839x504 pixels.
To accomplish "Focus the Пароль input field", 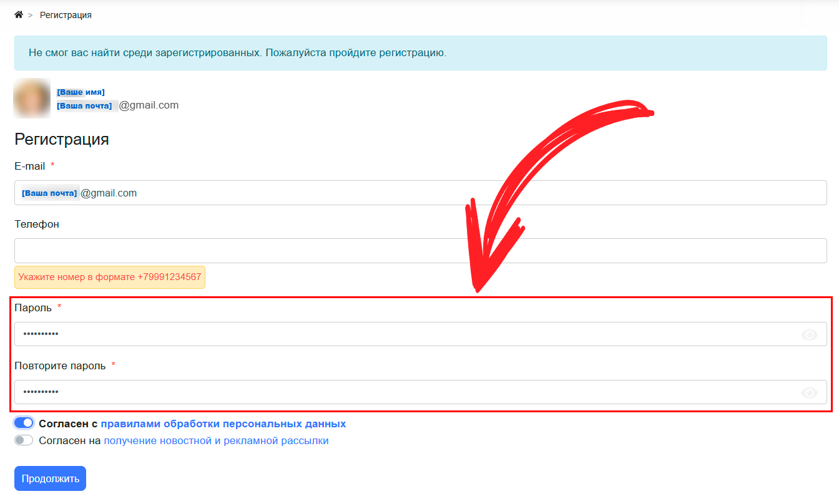I will pyautogui.click(x=406, y=334).
